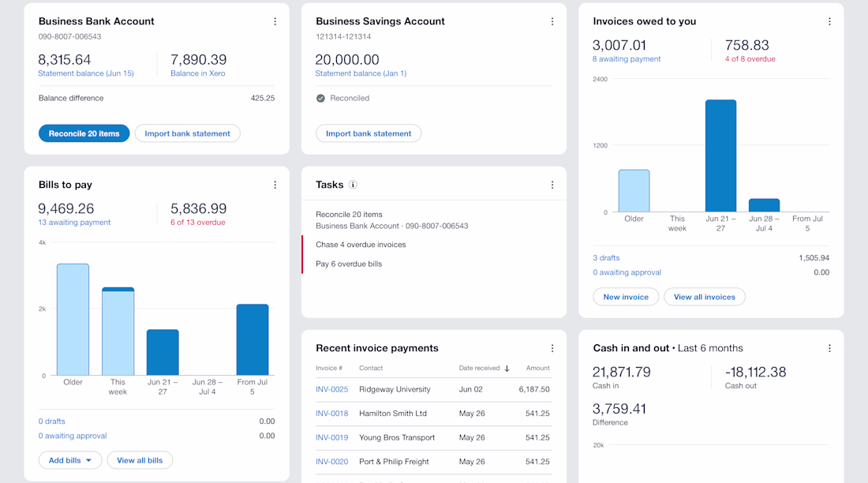View 13 awaiting payment bills

point(74,222)
